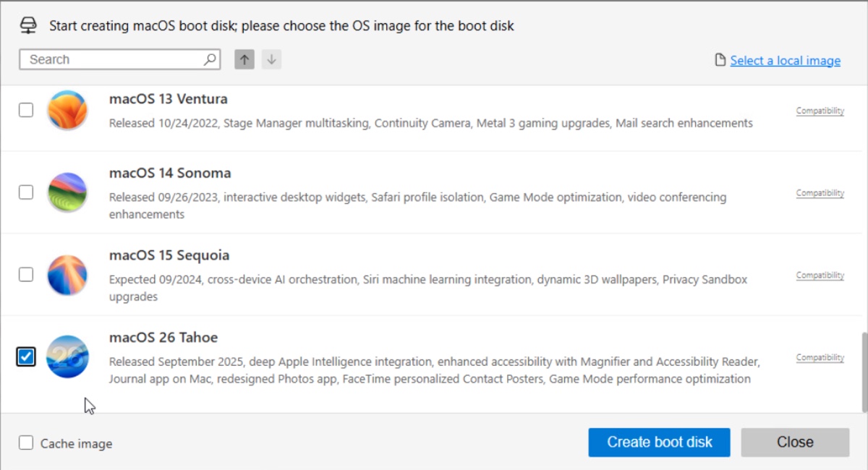The width and height of the screenshot is (868, 470).
Task: View Compatibility for macOS 14 Sonoma
Action: click(x=820, y=192)
